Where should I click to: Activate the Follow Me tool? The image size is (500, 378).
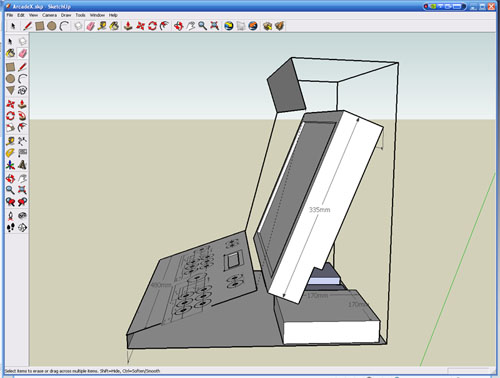click(22, 116)
